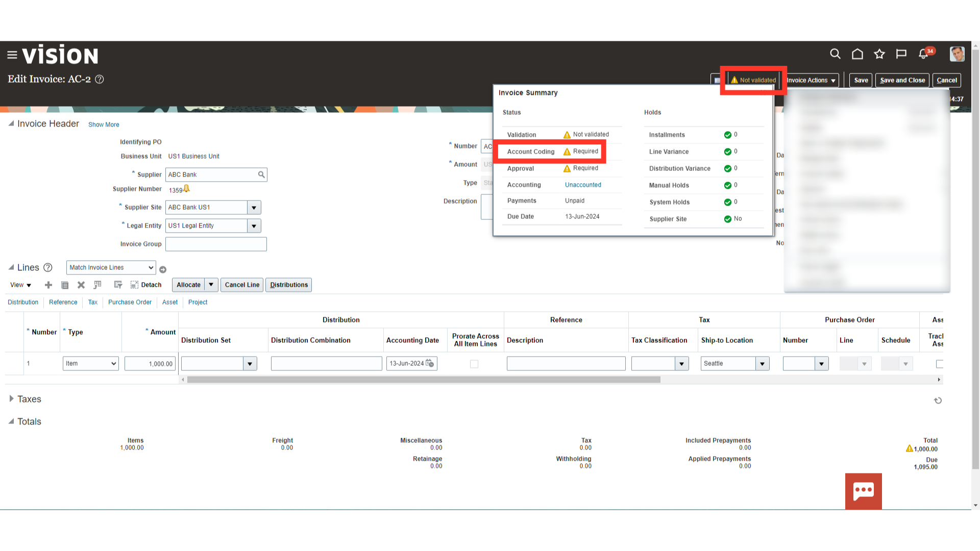Go to the Home page icon
Viewport: 980px width, 551px height.
click(857, 54)
